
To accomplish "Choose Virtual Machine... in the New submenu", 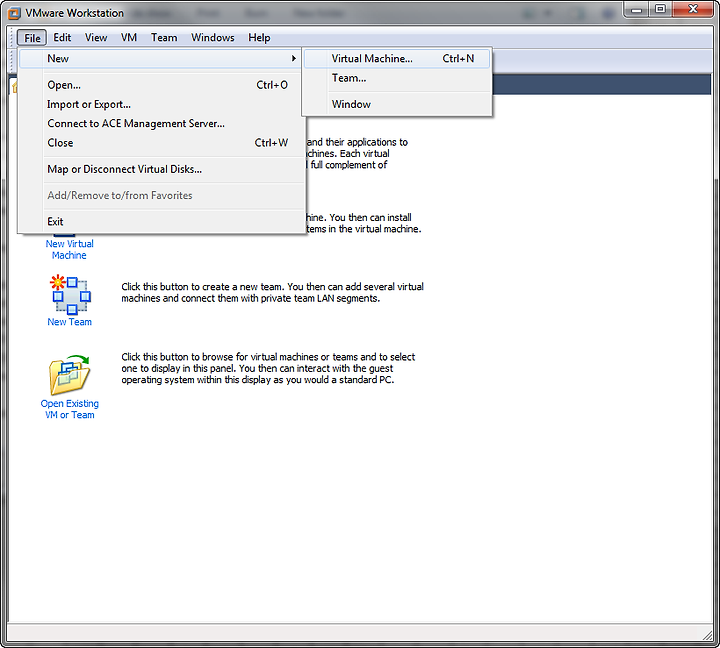I will (x=397, y=59).
